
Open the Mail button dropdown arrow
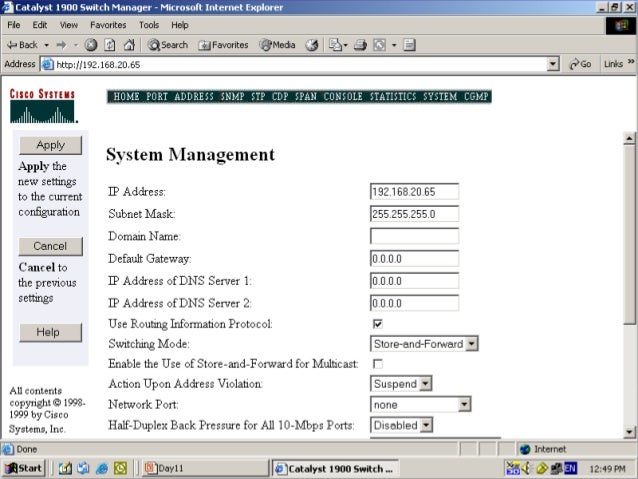(x=345, y=45)
